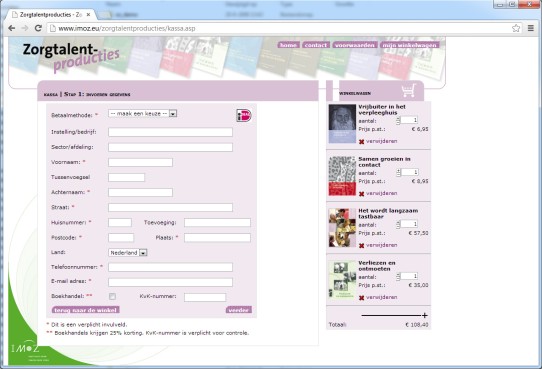The width and height of the screenshot is (542, 369).
Task: Open the contact menu link
Action: tap(316, 45)
